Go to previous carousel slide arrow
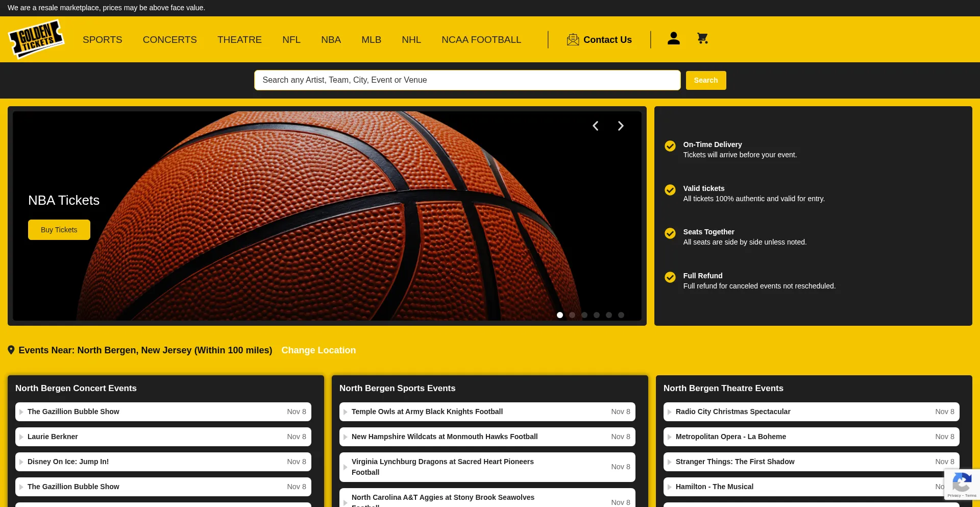 (595, 126)
